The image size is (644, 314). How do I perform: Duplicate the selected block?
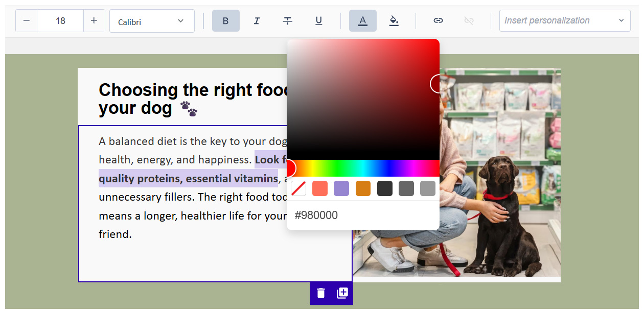pos(342,293)
